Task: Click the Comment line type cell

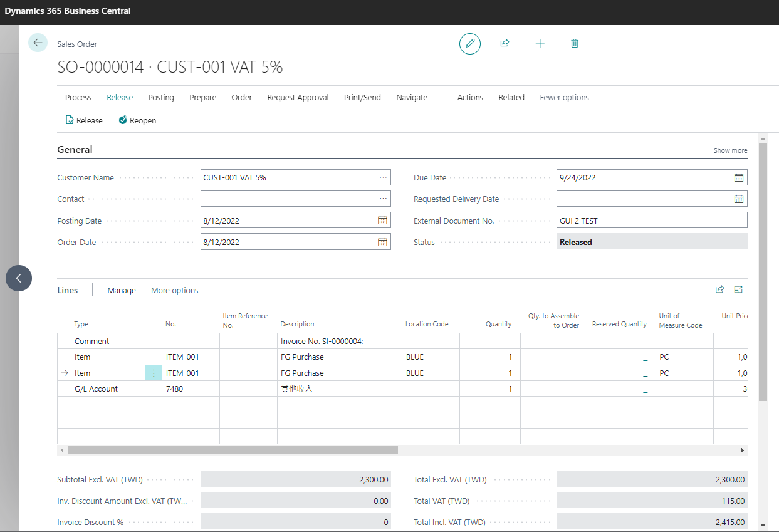Action: (108, 342)
